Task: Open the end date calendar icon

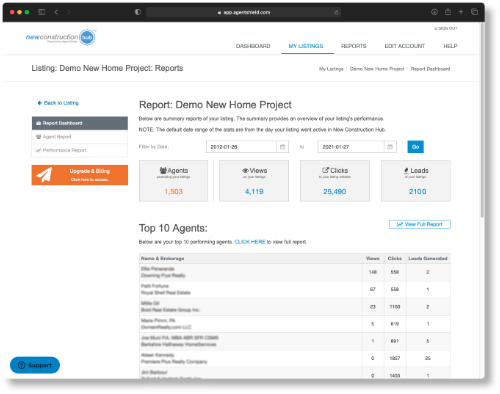Action: (x=390, y=147)
